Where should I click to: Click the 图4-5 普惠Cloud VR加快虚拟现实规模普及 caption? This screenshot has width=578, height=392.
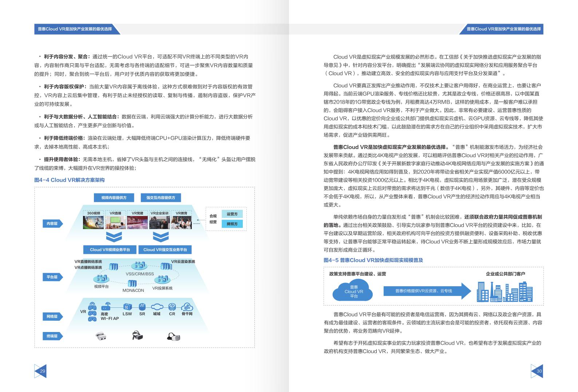(373, 260)
